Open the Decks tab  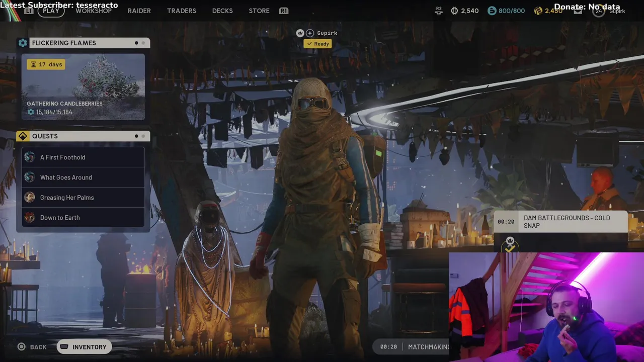point(222,11)
